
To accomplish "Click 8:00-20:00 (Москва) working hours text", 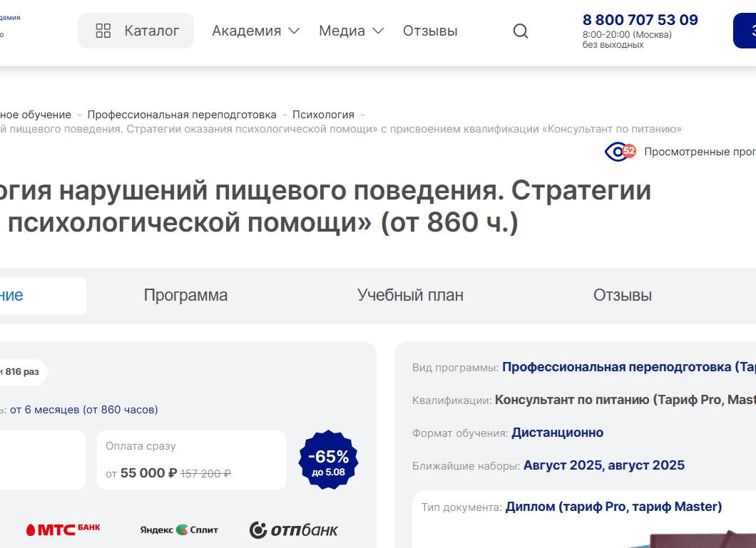I will tap(627, 35).
